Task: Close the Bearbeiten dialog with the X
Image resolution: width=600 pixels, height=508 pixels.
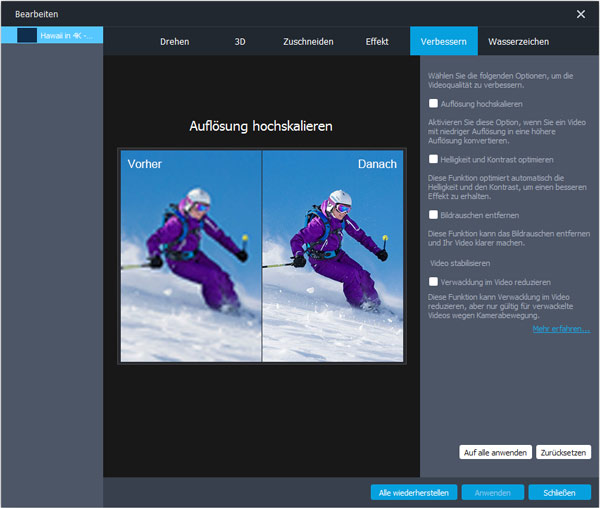Action: click(x=581, y=13)
